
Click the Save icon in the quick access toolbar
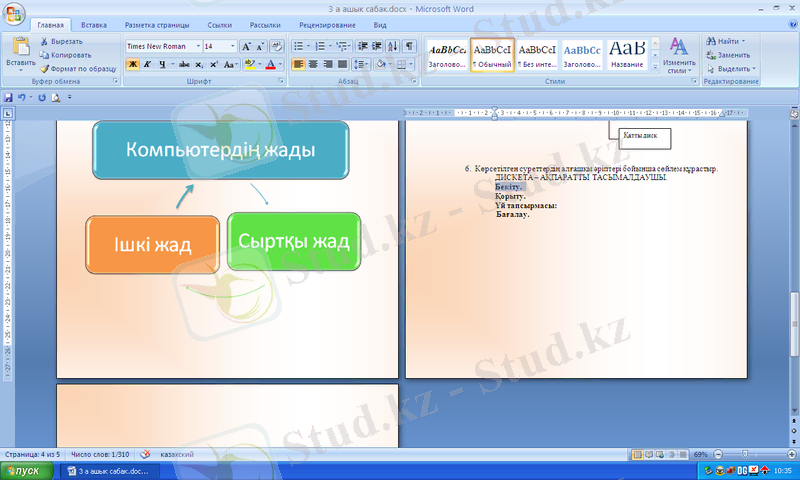point(9,97)
